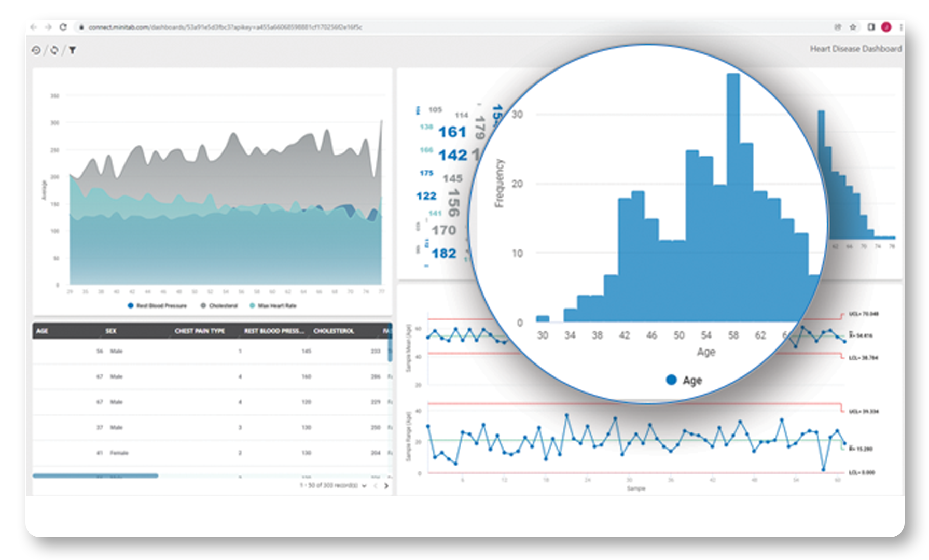Image resolution: width=929 pixels, height=560 pixels.
Task: Refresh dashboard data with the sync icon
Action: click(x=54, y=50)
